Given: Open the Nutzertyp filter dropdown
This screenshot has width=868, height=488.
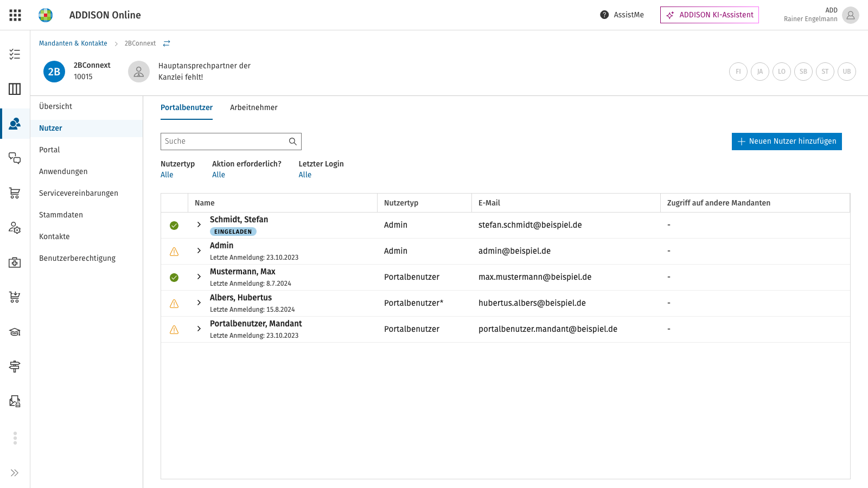Looking at the screenshot, I should (167, 175).
